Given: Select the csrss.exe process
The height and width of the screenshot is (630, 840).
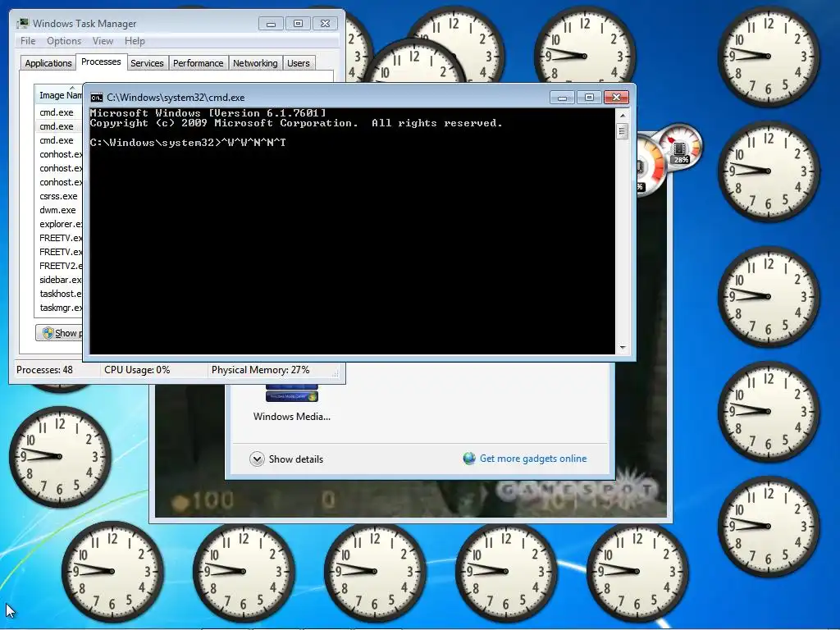Looking at the screenshot, I should click(x=58, y=196).
